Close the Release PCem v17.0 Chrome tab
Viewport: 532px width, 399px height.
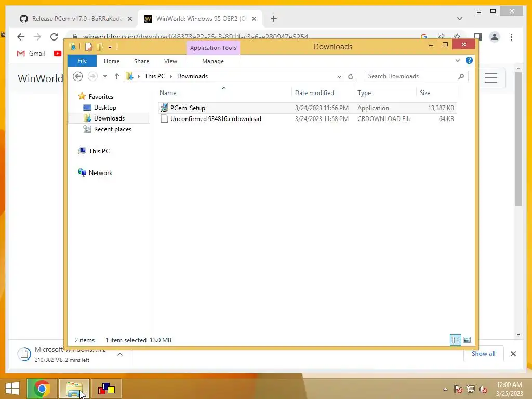pos(129,19)
